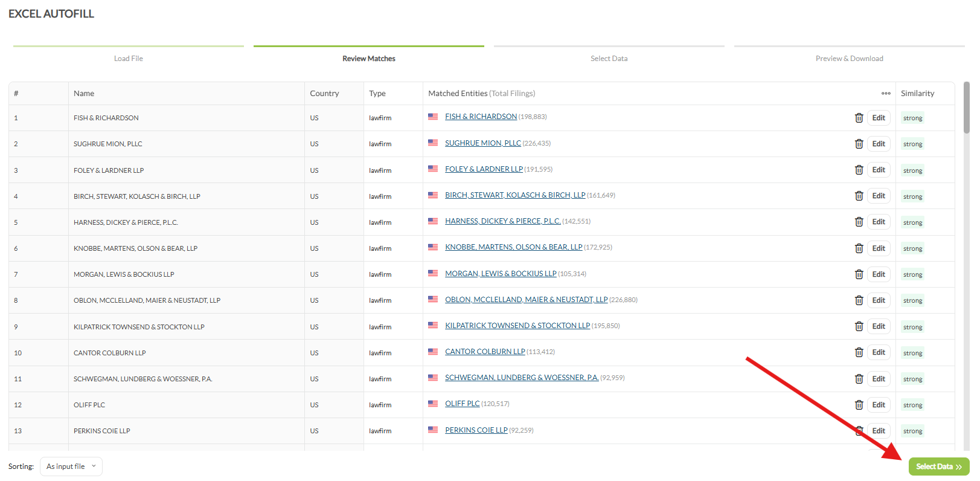Click the strong badge in OLIFF PLC row
Viewport: 980px width, 481px height.
(x=912, y=405)
